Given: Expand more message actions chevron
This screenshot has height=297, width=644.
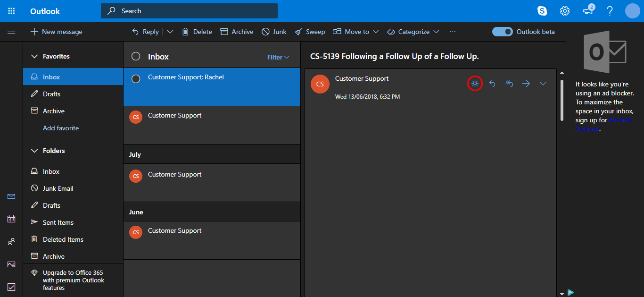Looking at the screenshot, I should tap(543, 84).
